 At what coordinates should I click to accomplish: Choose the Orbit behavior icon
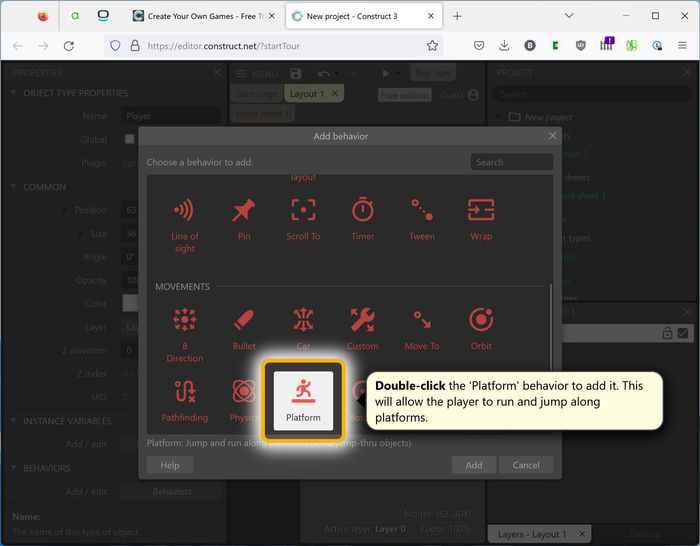point(481,329)
